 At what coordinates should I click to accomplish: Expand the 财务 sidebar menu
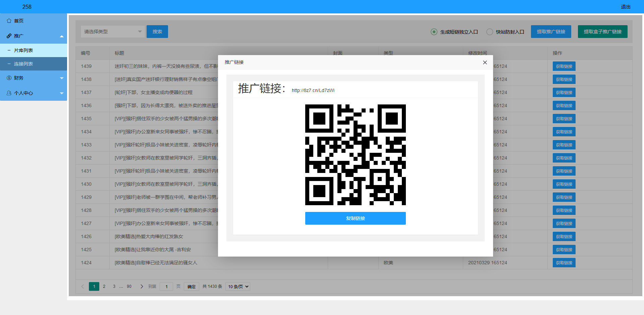pos(61,78)
